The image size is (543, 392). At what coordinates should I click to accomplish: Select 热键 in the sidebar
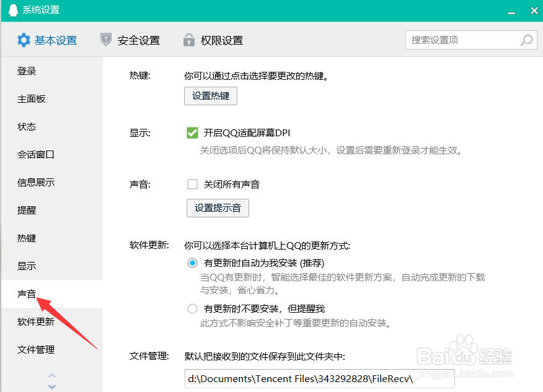click(x=52, y=238)
